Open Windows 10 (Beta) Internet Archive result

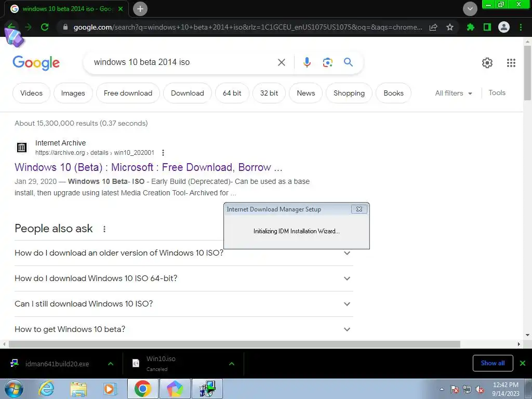click(x=148, y=167)
